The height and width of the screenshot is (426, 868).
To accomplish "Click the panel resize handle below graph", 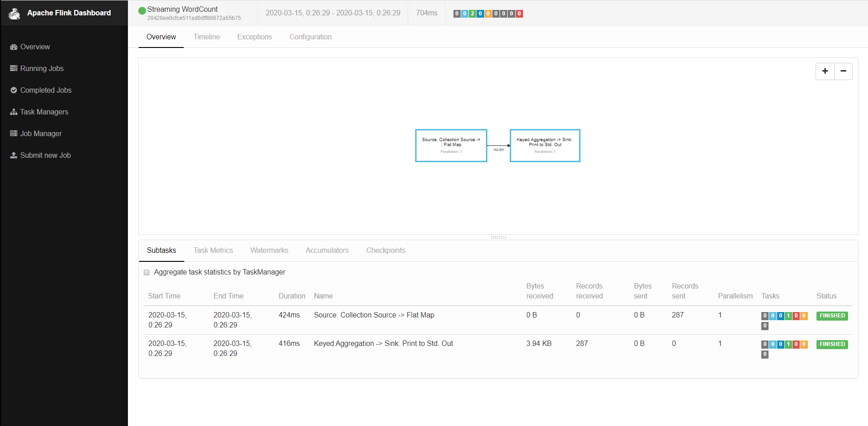I will pyautogui.click(x=498, y=237).
